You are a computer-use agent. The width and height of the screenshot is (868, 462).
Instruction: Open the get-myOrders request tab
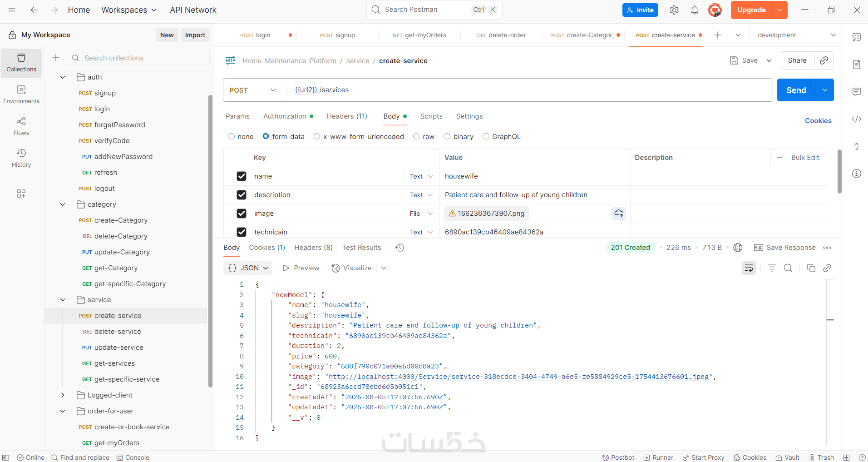coord(419,35)
